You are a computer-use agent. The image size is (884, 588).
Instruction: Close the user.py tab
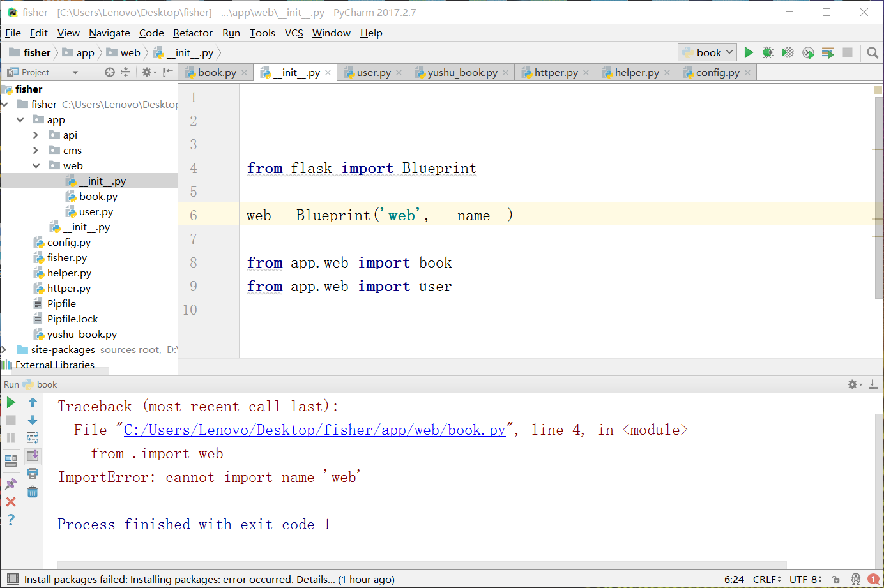pyautogui.click(x=399, y=73)
